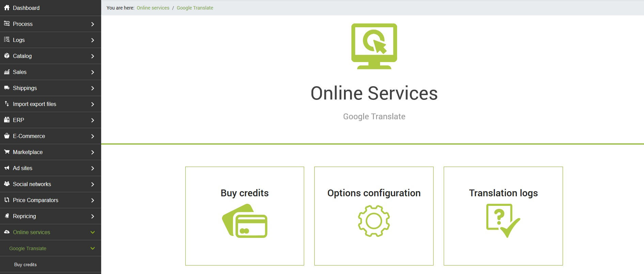Select the Repricing menu item

click(x=50, y=216)
